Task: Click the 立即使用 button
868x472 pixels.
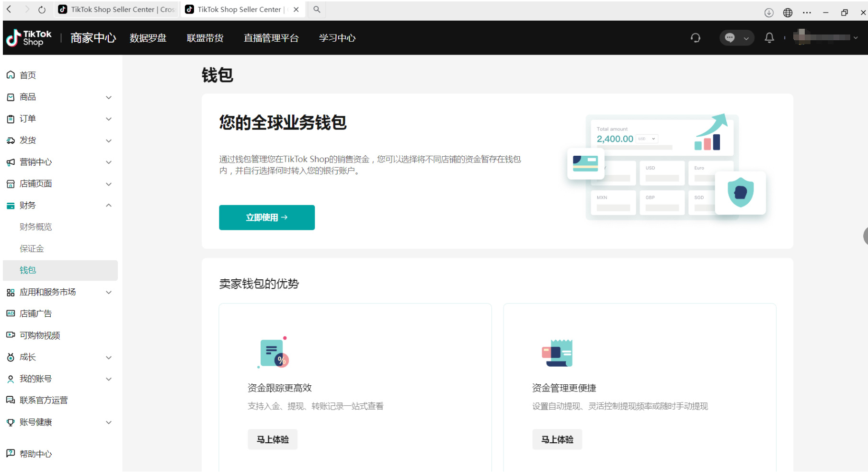Action: point(267,218)
